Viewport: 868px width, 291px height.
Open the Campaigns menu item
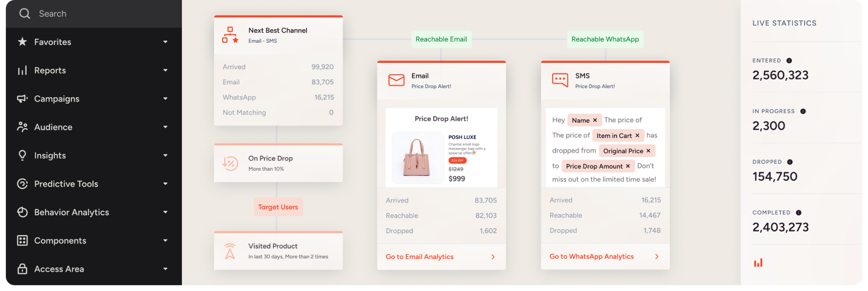(x=94, y=98)
